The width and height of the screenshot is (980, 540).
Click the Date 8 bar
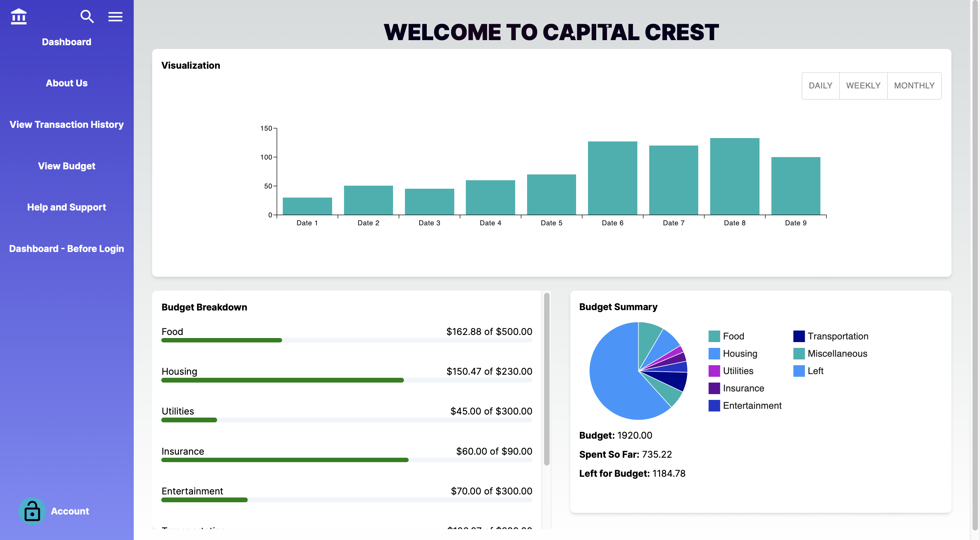pyautogui.click(x=735, y=176)
